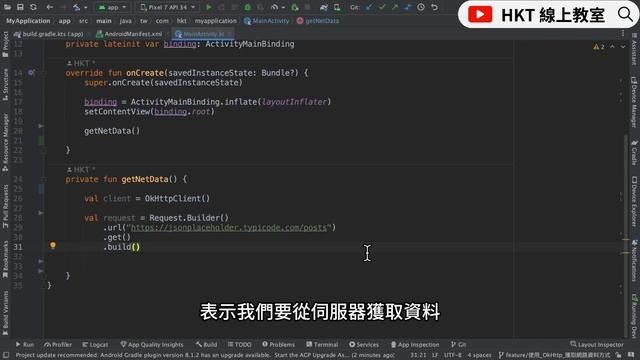Open the Profiler tool window

click(x=58, y=344)
